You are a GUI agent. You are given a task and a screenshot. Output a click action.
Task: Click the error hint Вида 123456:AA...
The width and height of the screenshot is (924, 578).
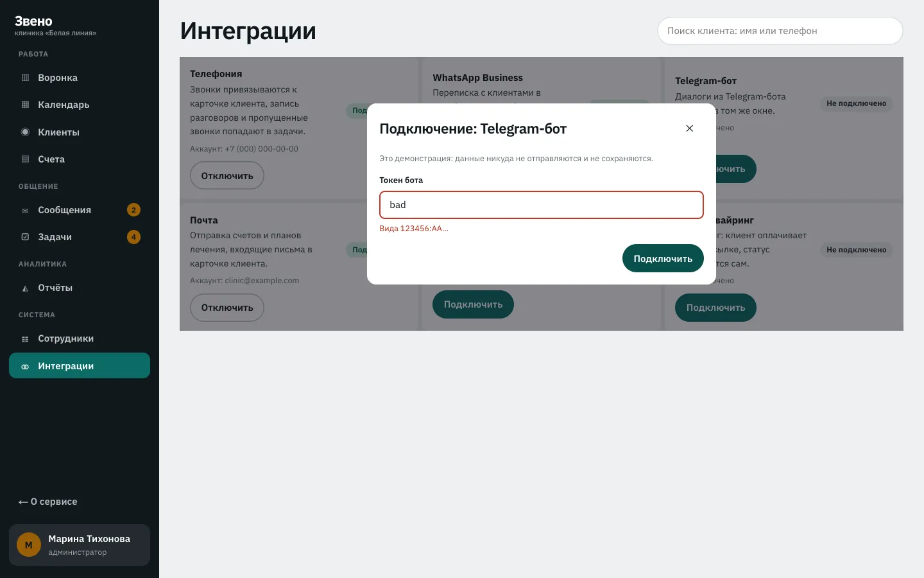(x=414, y=229)
